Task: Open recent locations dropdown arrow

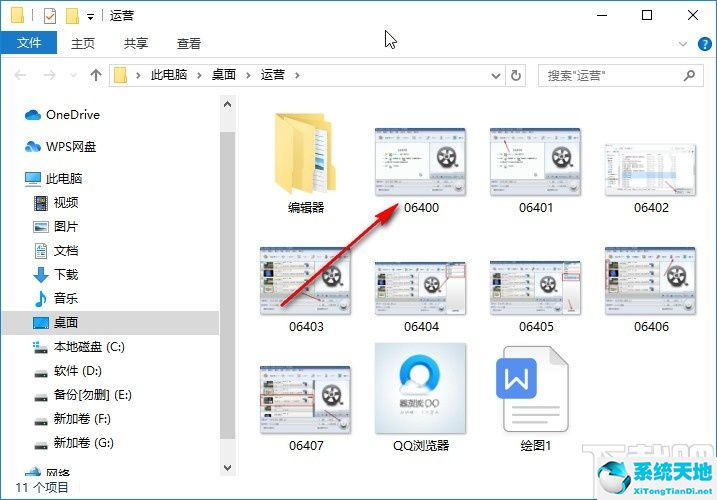Action: click(x=73, y=75)
